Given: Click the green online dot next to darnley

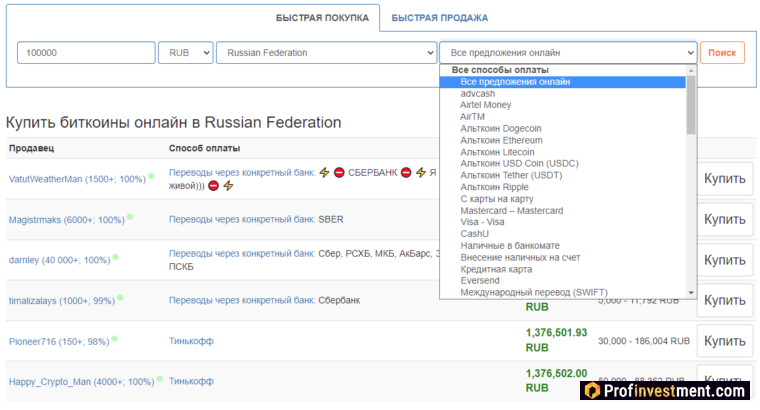Looking at the screenshot, I should (115, 257).
